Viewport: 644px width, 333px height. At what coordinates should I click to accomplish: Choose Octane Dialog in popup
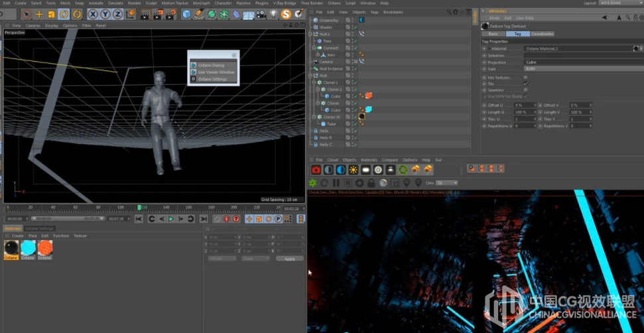[211, 65]
